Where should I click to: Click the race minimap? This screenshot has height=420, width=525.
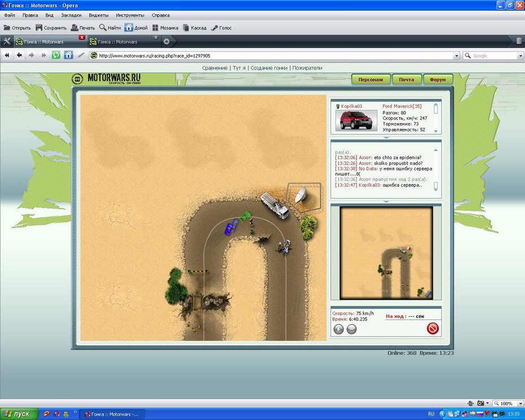pyautogui.click(x=386, y=253)
